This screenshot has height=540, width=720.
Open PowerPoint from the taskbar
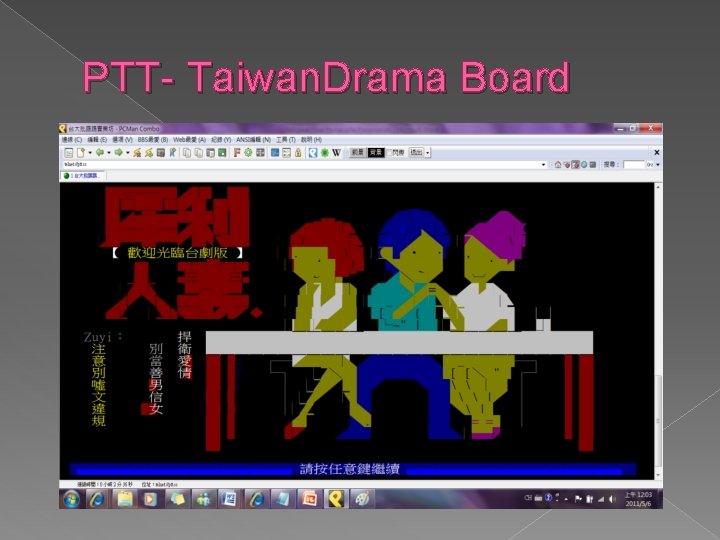(x=309, y=499)
